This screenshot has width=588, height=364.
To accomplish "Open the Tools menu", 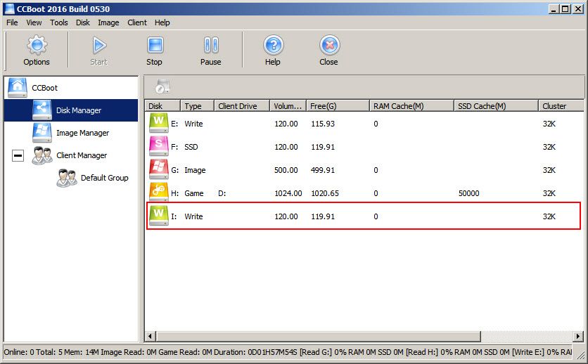I will [59, 22].
